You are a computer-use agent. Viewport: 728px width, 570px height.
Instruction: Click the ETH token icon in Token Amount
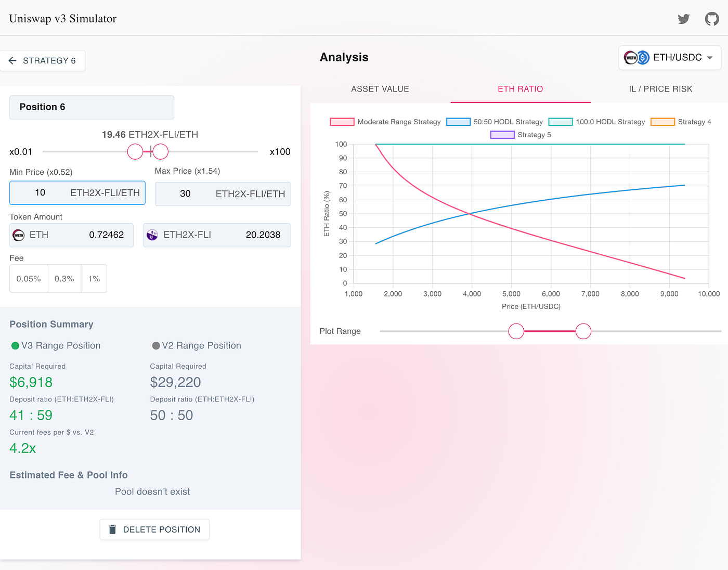pos(19,235)
